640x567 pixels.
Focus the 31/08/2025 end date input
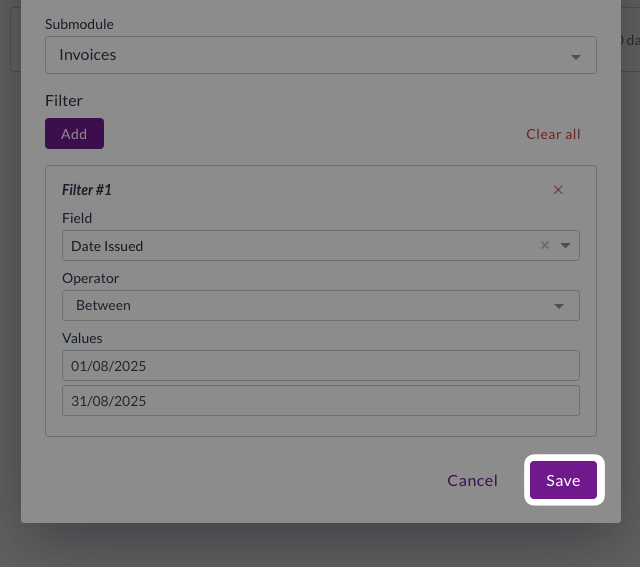320,401
